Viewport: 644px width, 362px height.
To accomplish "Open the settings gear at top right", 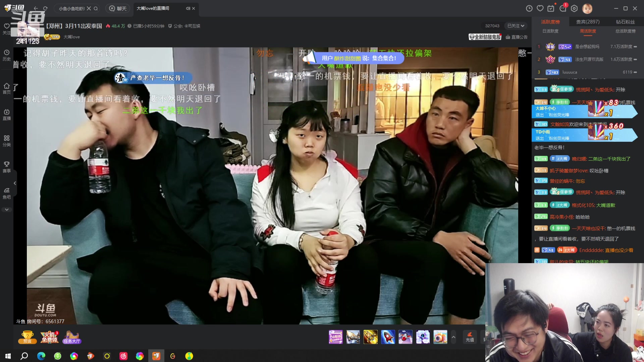I will point(575,8).
